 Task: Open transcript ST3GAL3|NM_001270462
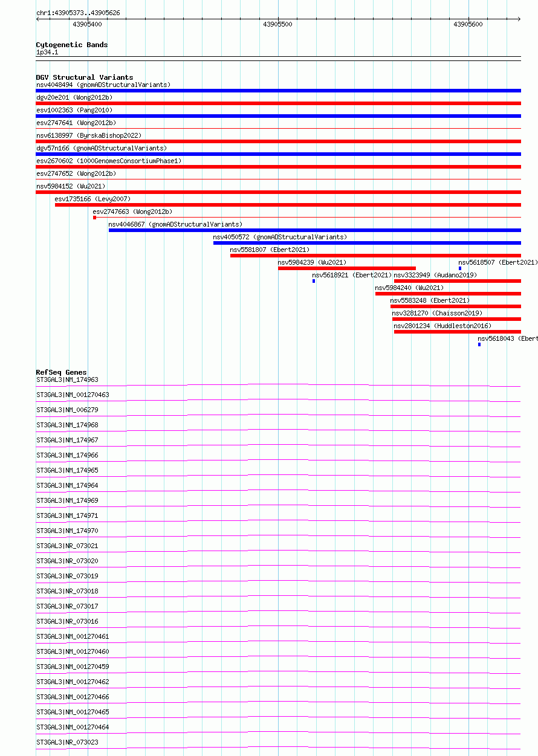coord(73,682)
